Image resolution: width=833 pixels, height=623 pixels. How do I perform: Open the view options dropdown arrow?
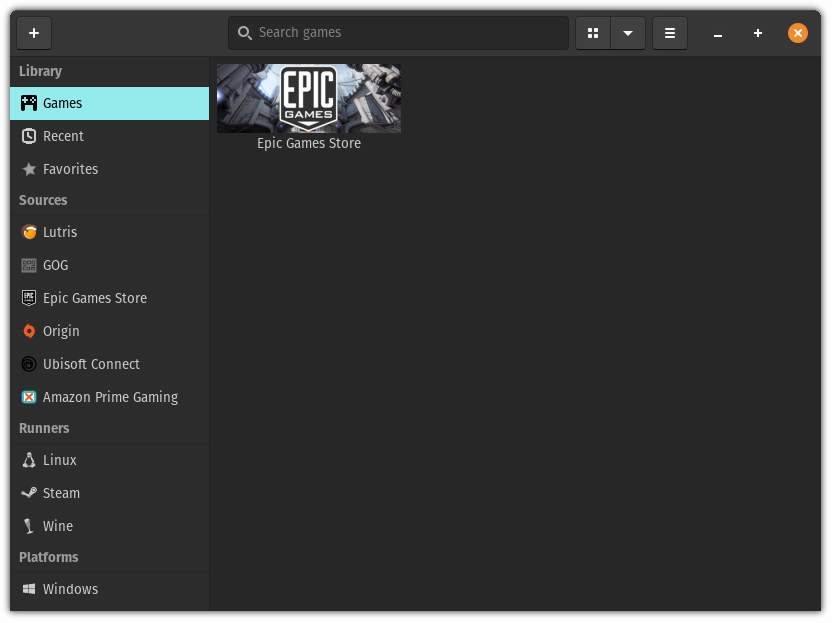[x=628, y=32]
